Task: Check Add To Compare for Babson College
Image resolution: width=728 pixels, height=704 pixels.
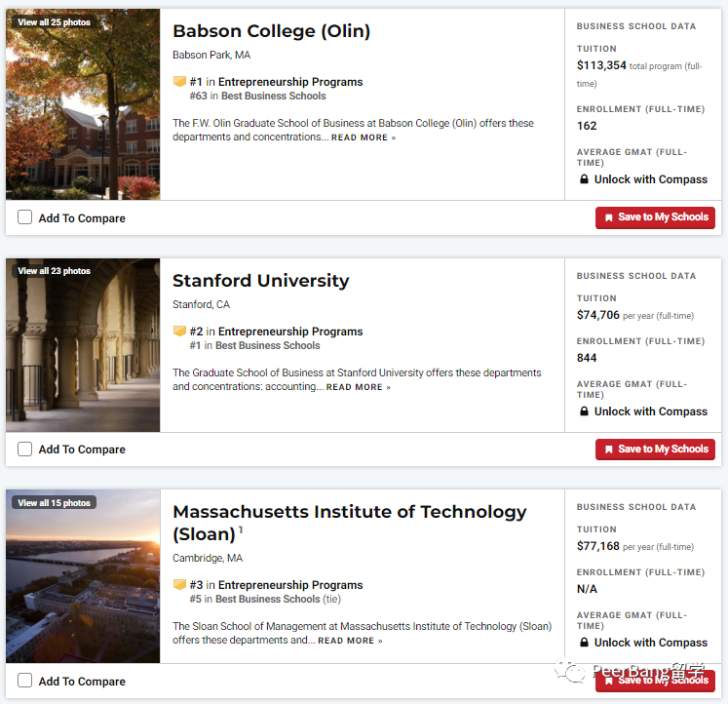Action: pyautogui.click(x=25, y=217)
